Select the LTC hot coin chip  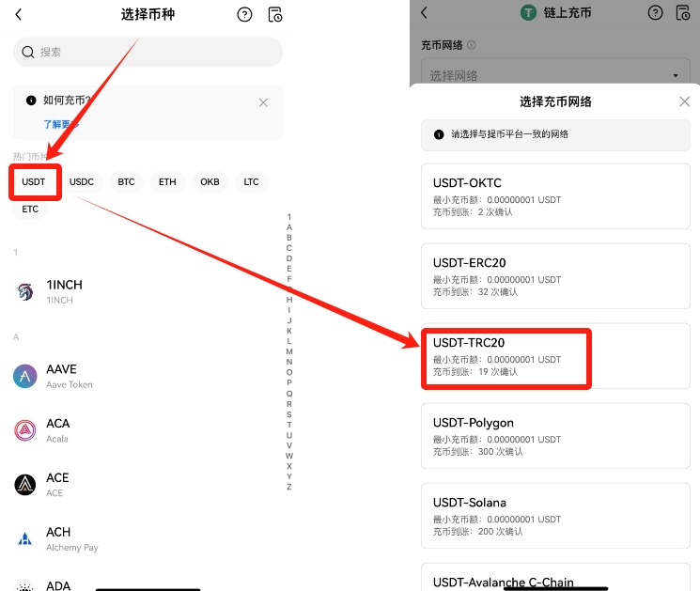(251, 181)
